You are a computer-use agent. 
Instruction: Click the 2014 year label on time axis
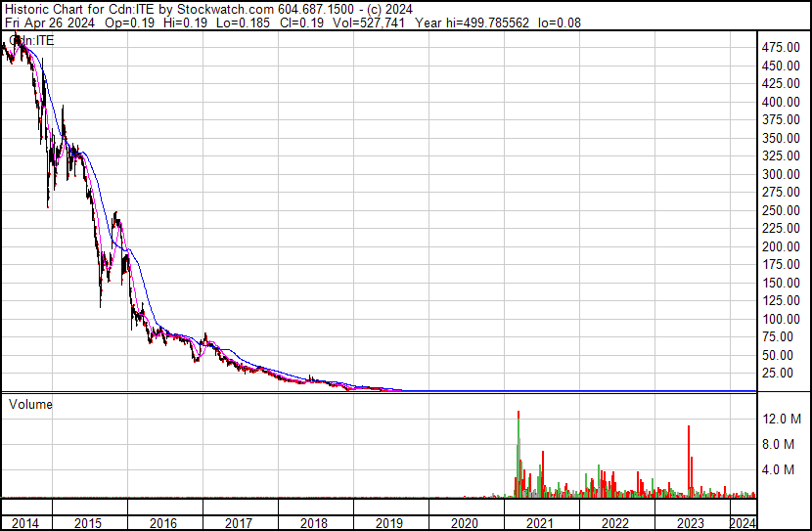pos(25,522)
